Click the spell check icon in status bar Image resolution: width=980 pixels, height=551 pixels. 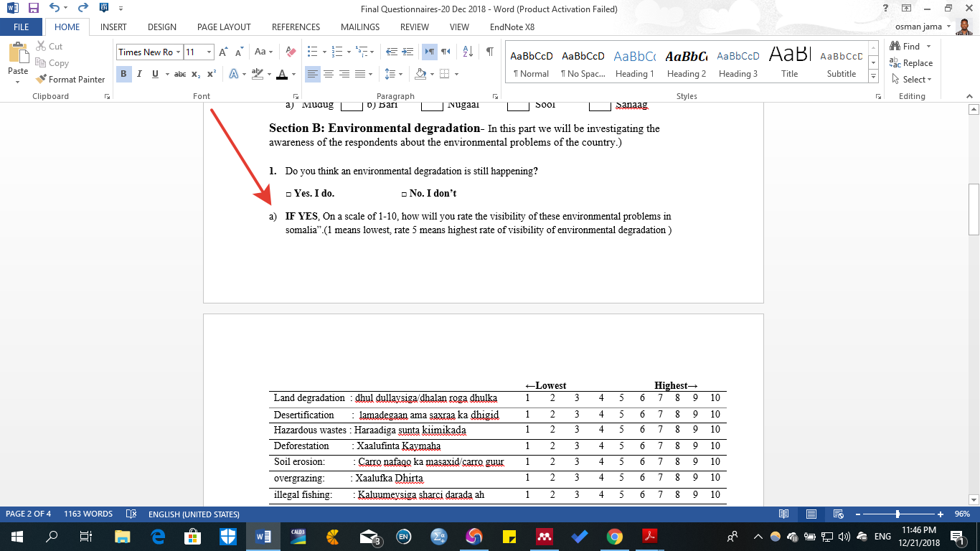(131, 514)
